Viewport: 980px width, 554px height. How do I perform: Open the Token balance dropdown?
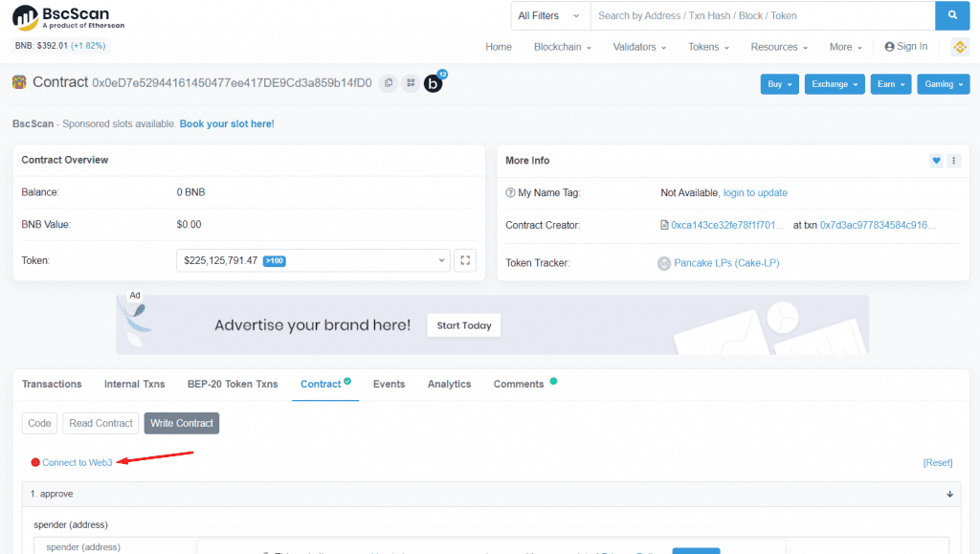(x=313, y=260)
